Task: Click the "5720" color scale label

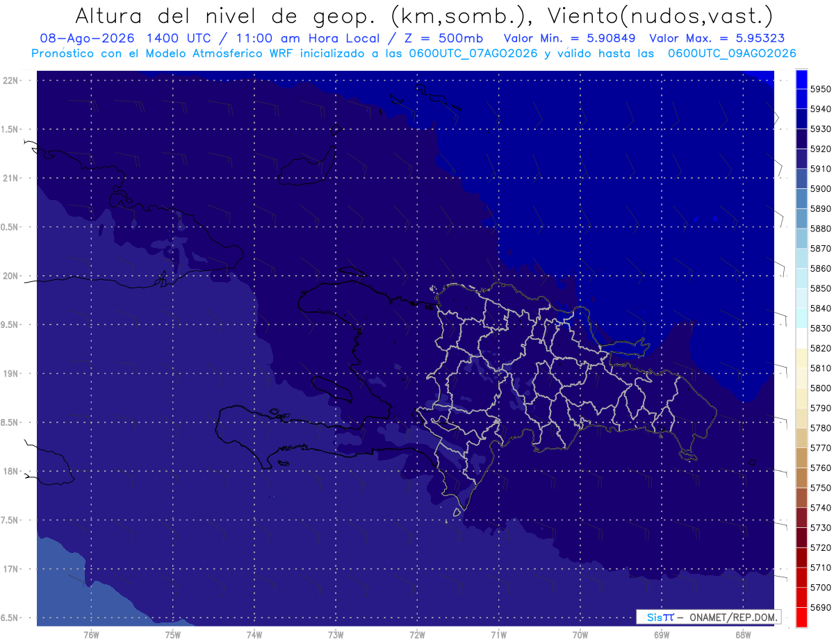Action: pos(820,548)
